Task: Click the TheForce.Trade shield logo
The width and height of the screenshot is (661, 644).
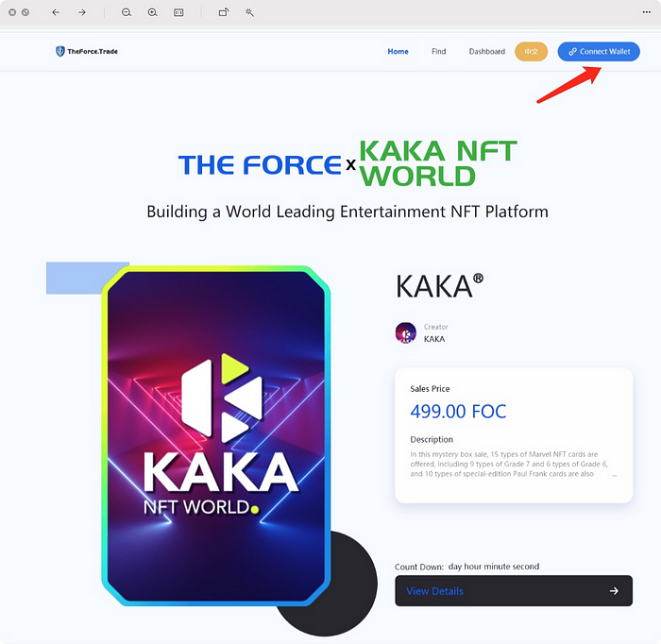Action: point(87,51)
